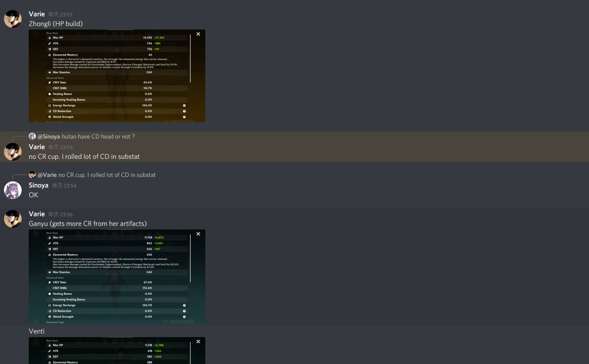Viewport: 589px width, 364px height.
Task: Click the "OK" message
Action: point(34,195)
